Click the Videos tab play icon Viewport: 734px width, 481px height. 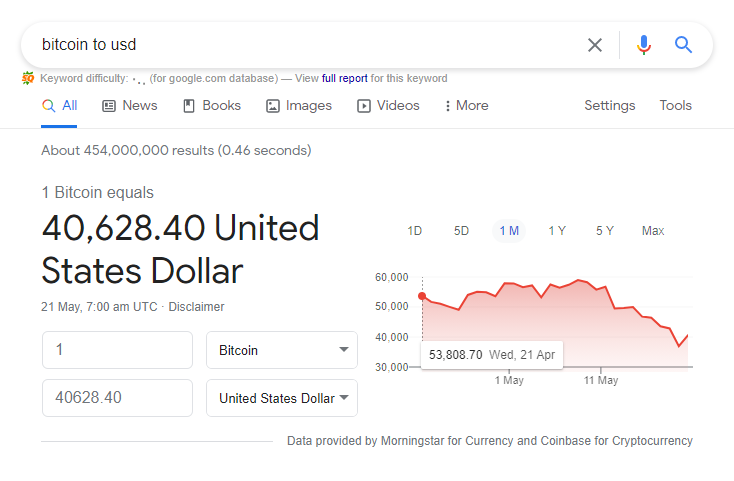(364, 106)
